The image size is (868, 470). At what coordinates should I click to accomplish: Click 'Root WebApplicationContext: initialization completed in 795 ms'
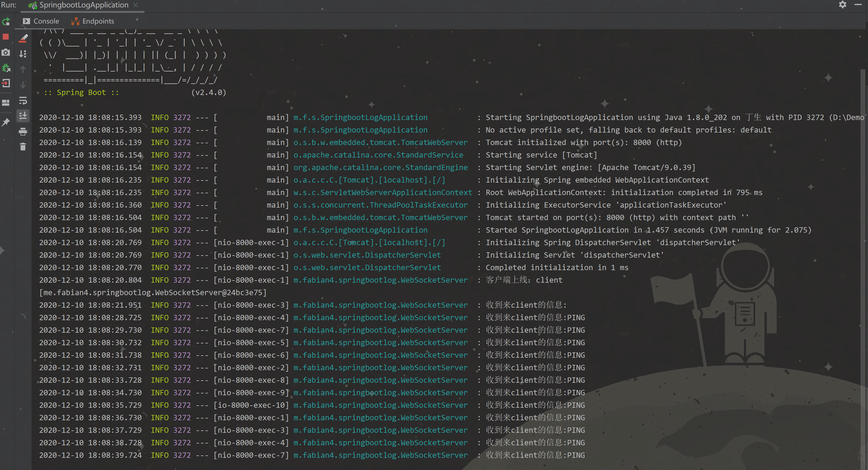(x=624, y=192)
